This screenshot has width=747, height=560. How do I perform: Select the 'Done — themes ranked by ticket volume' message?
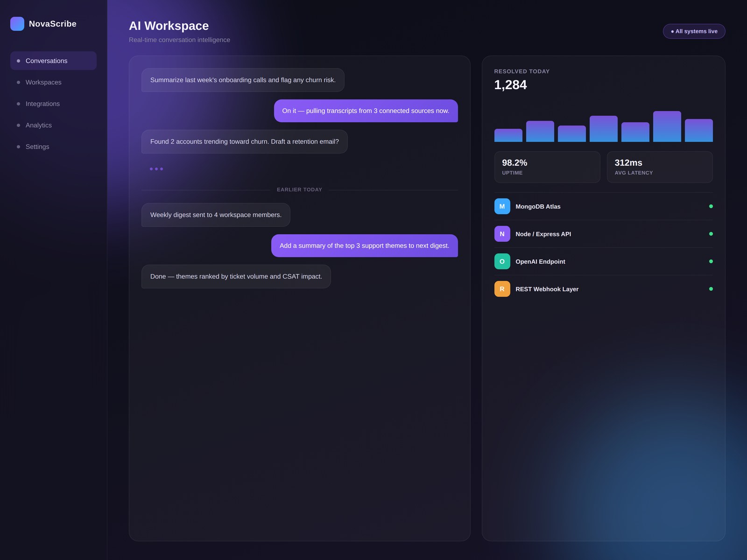pyautogui.click(x=236, y=277)
